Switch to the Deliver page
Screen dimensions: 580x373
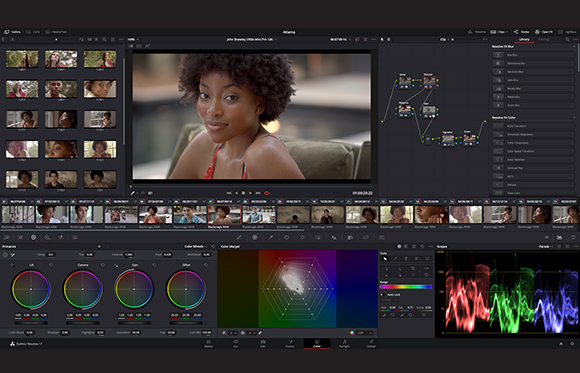371,343
